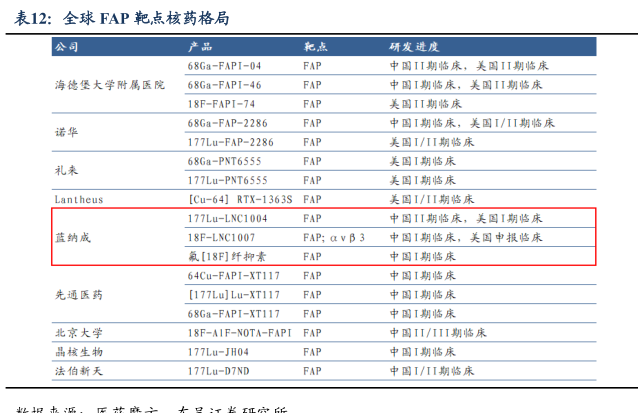Viewport: 638px width, 413px height.
Task: Click progress cell in 64Cu-FAPI-XT117 row
Action: click(422, 276)
